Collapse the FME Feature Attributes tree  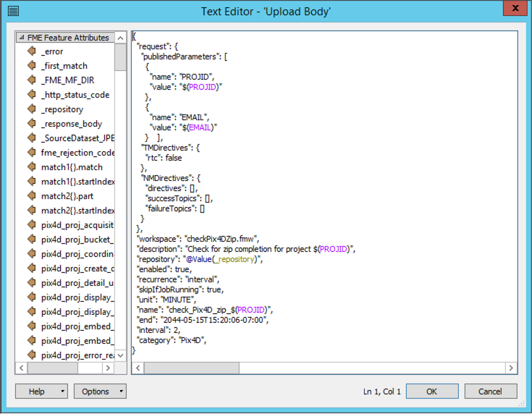[22, 38]
